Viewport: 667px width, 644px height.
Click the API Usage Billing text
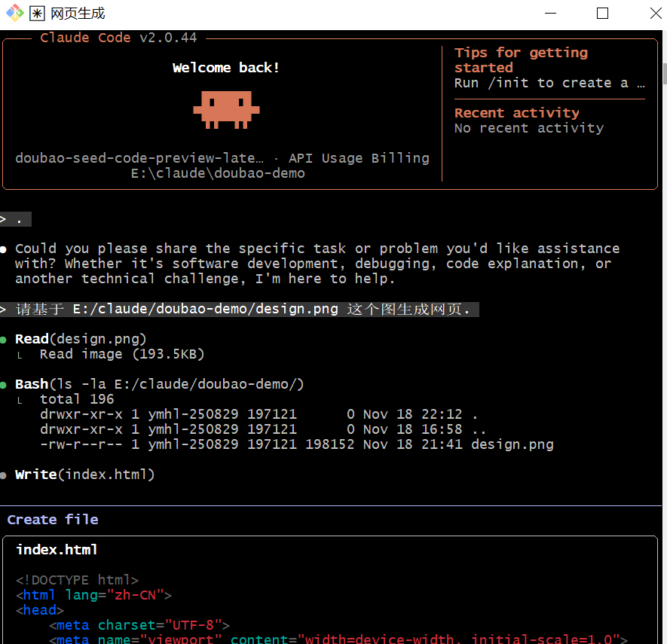click(359, 158)
